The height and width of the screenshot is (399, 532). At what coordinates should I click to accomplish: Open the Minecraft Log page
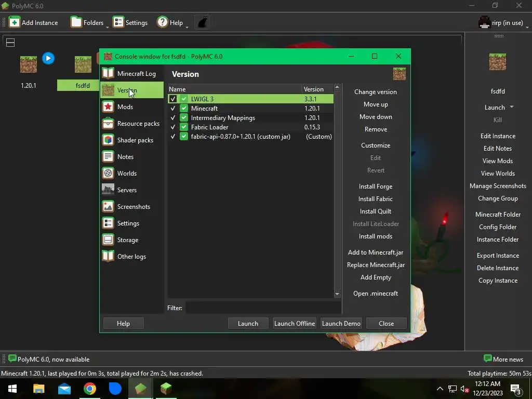coord(132,74)
